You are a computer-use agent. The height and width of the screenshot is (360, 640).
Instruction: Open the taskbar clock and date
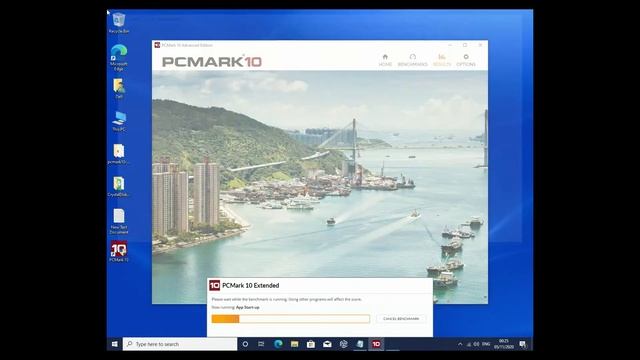(504, 344)
